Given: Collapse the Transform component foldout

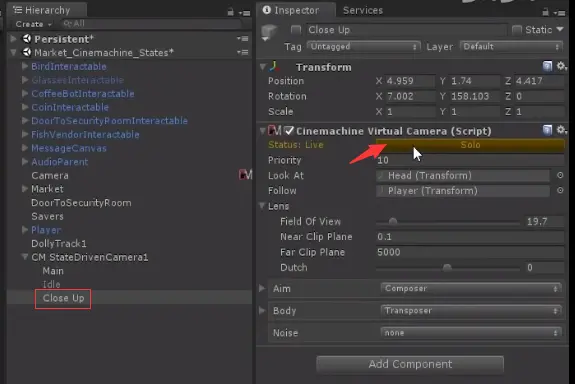Looking at the screenshot, I should pos(263,67).
